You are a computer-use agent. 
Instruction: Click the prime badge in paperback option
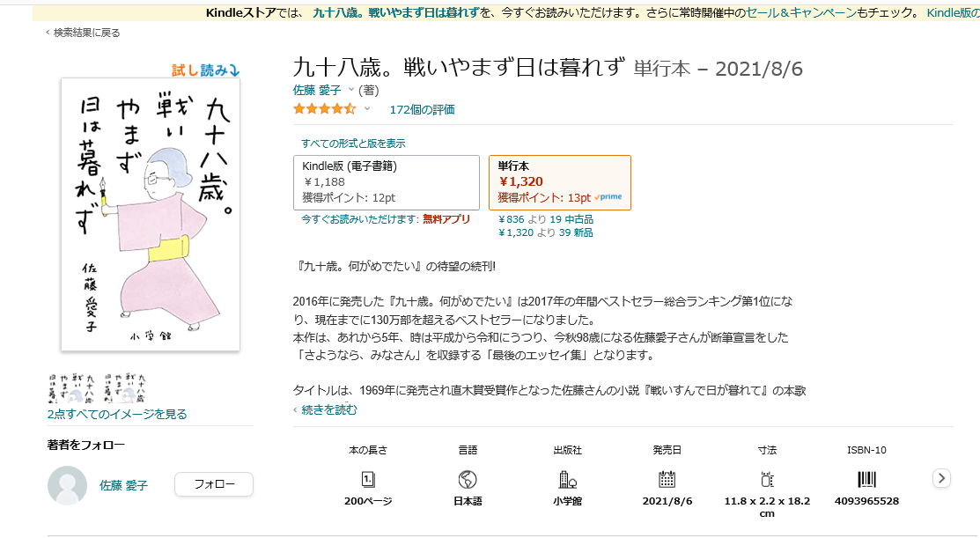coord(608,197)
